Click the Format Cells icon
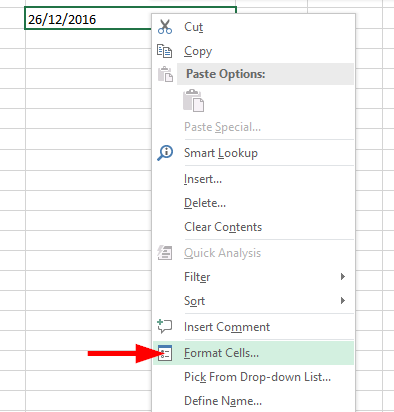This screenshot has width=394, height=412. click(165, 353)
